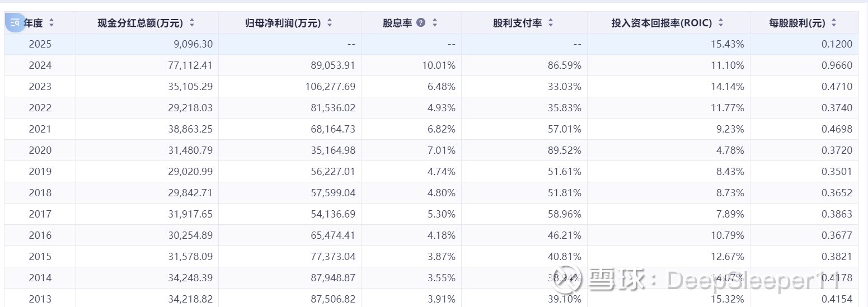Click sort arrows next to 现金分红总额(万元)

coord(192,23)
